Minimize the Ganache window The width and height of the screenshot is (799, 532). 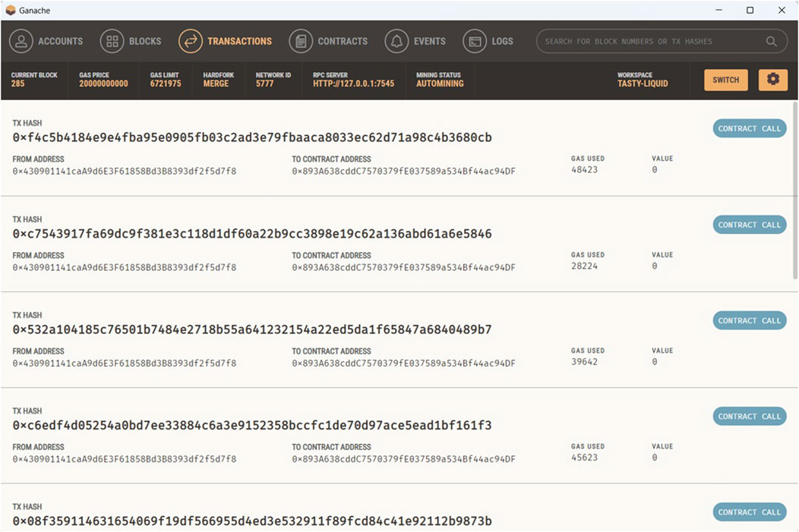click(719, 10)
